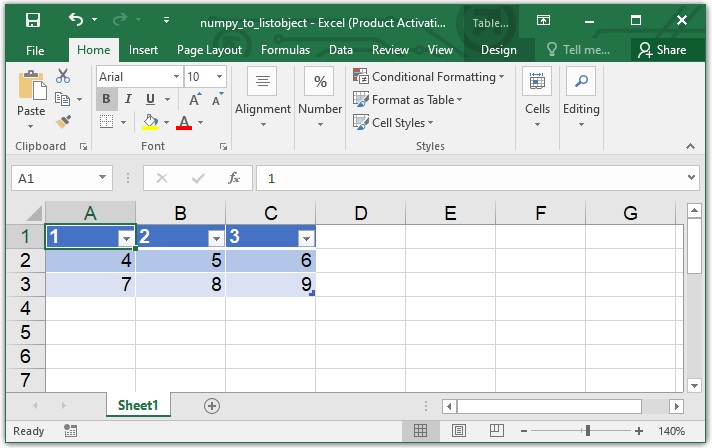Toggle Bold formatting

(x=107, y=99)
